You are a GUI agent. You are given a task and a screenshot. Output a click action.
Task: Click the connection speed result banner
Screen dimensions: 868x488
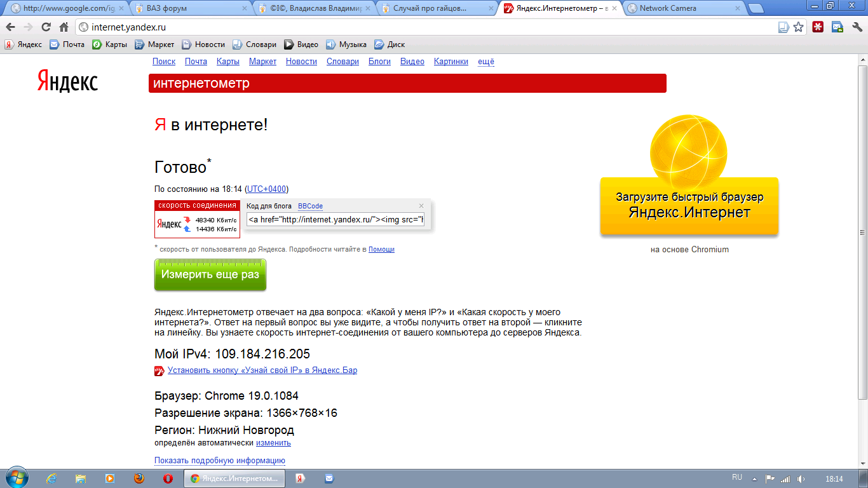197,219
